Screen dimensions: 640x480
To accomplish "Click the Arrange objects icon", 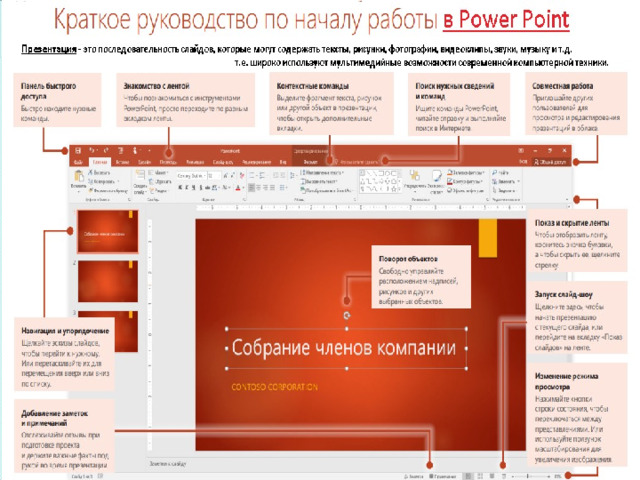I will pos(415,176).
